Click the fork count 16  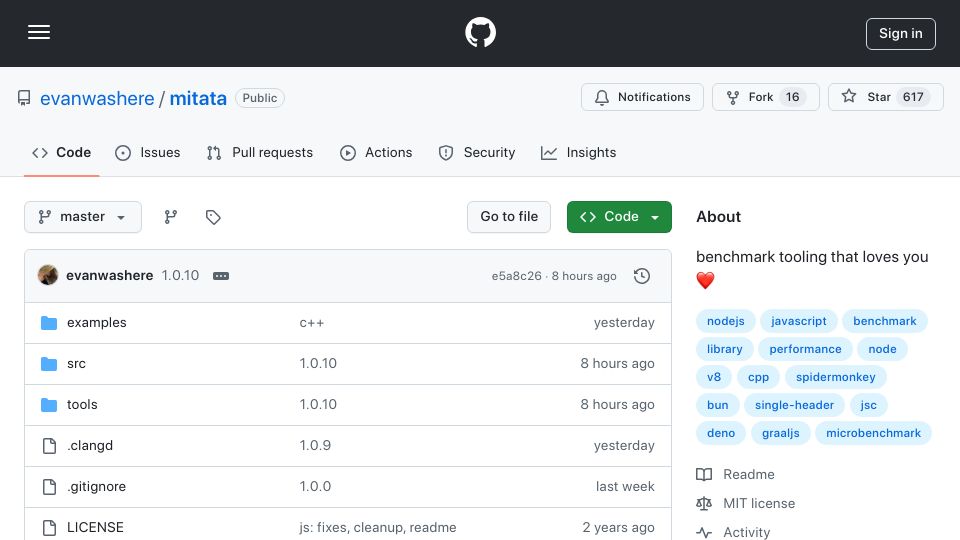coord(792,97)
